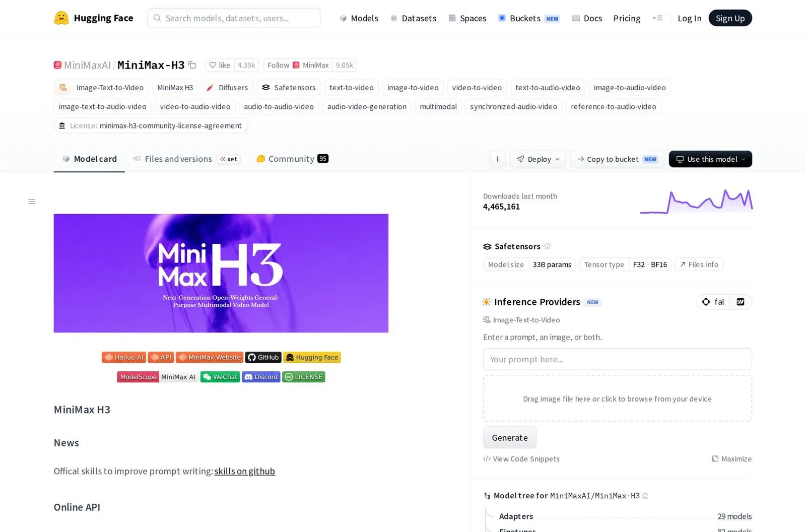
Task: Copy model name with the copy icon
Action: pos(192,65)
